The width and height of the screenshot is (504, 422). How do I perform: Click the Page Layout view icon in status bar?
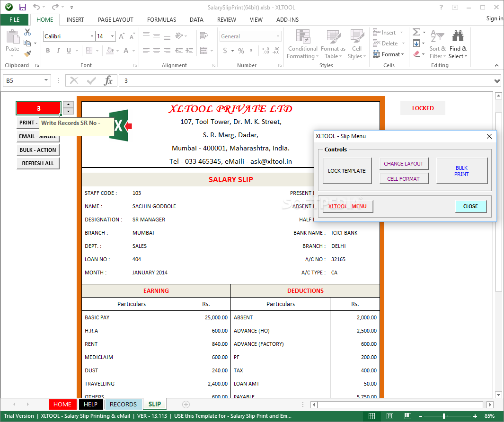click(x=390, y=416)
